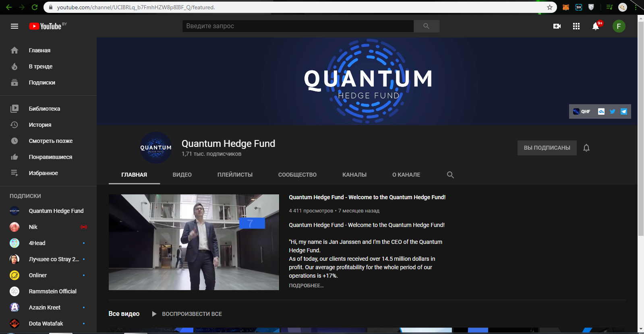Open the Onliner subscription channel
The width and height of the screenshot is (644, 334).
click(x=48, y=275)
